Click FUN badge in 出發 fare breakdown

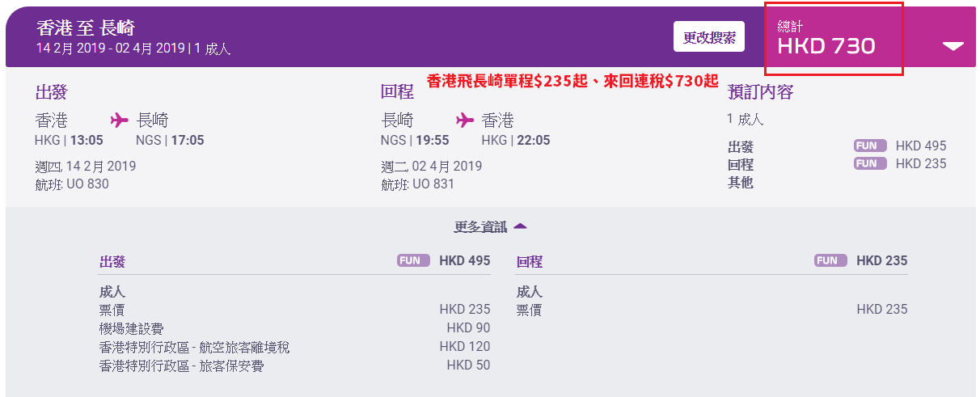(x=414, y=260)
